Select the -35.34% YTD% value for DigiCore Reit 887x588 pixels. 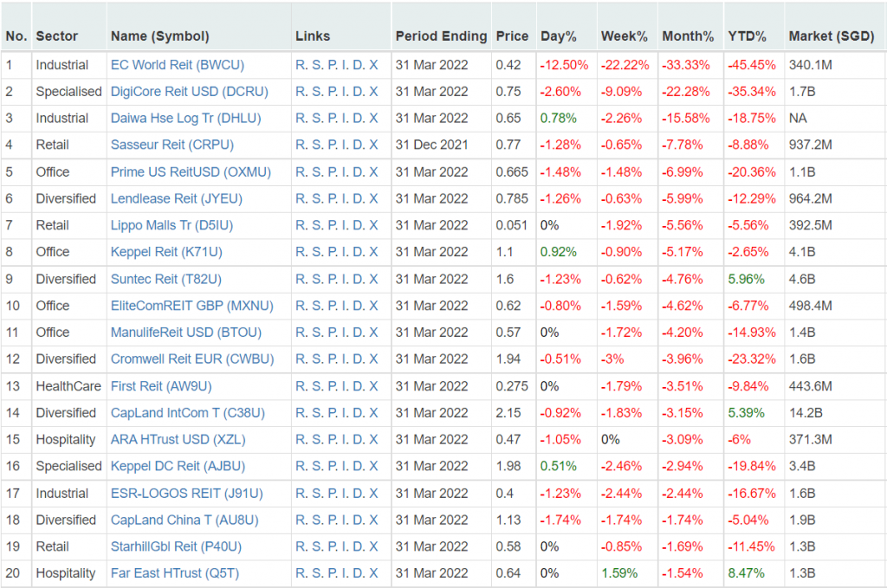pos(751,92)
